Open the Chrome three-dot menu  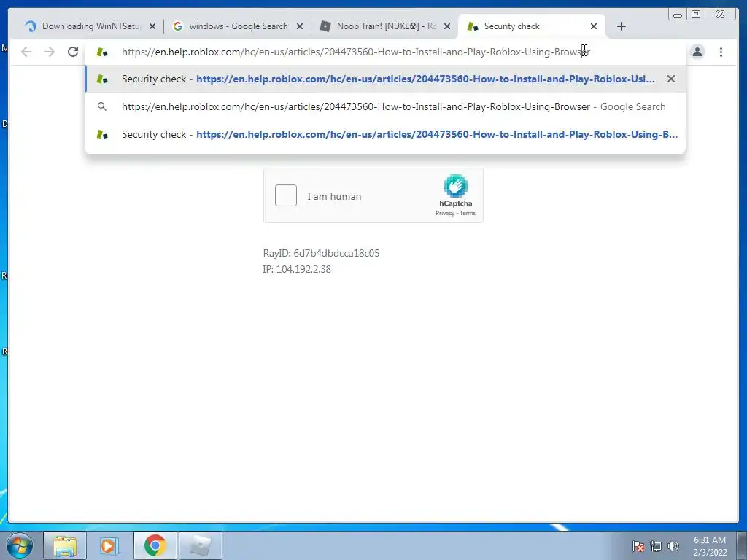[x=721, y=52]
